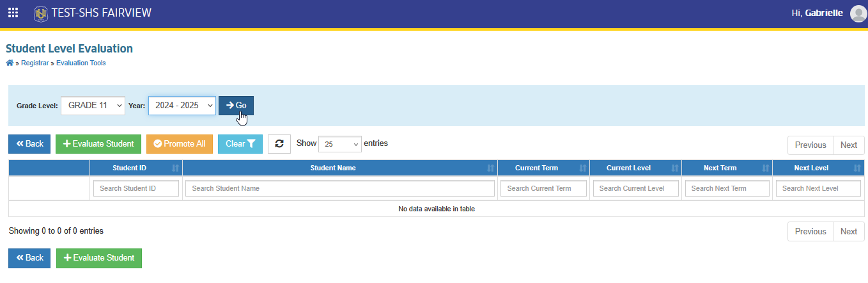Image resolution: width=868 pixels, height=283 pixels.
Task: Open the apps grid menu icon
Action: 13,13
